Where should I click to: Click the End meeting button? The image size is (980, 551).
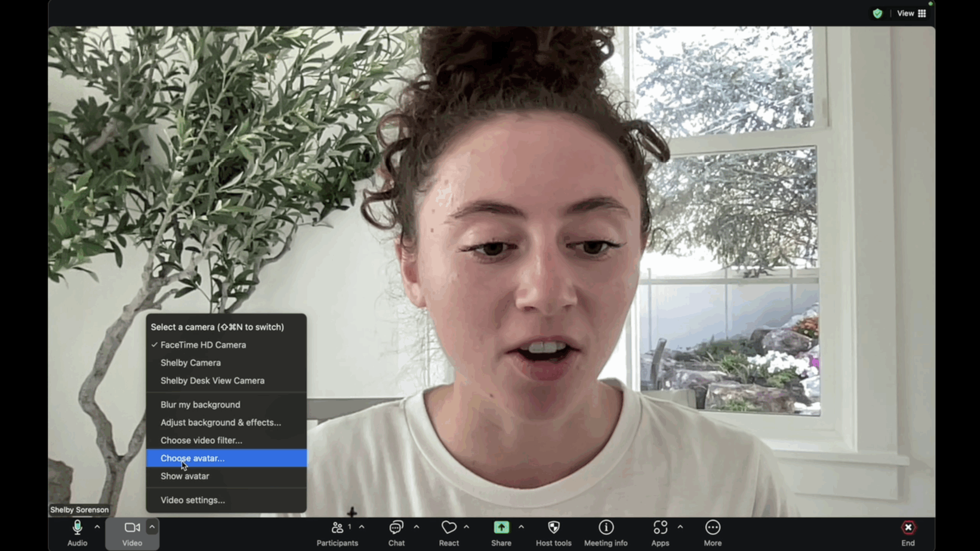(x=908, y=528)
